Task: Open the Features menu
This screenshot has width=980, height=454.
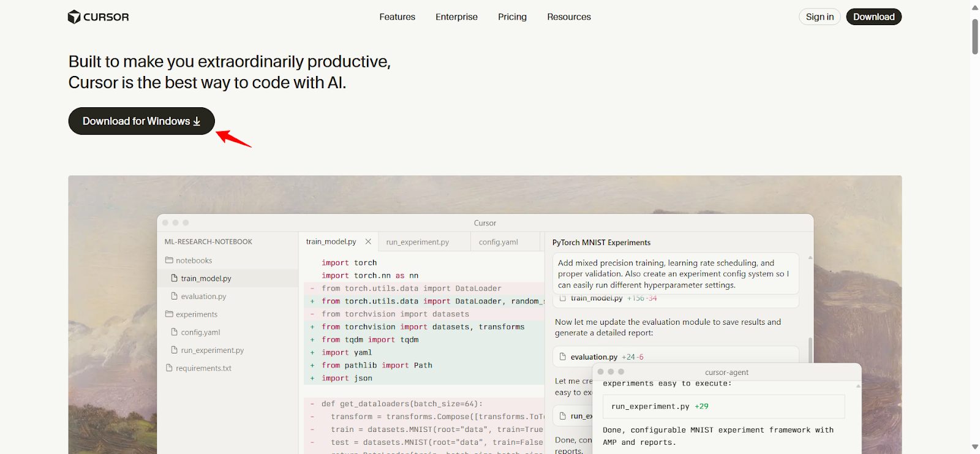Action: 398,17
